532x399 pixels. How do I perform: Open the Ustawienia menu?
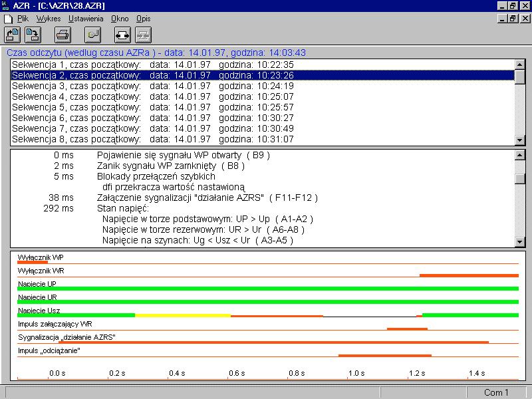(x=86, y=19)
